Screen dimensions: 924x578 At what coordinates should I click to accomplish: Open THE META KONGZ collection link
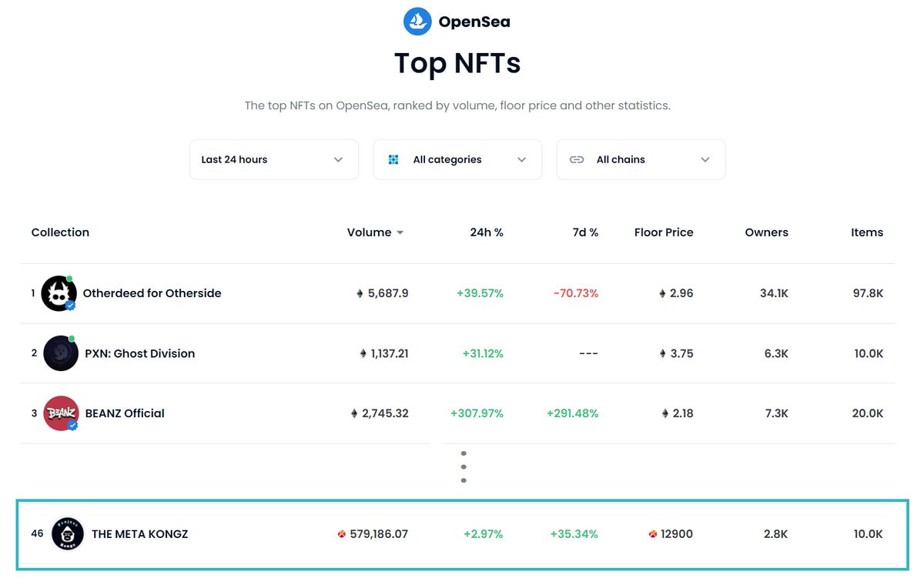pyautogui.click(x=139, y=534)
